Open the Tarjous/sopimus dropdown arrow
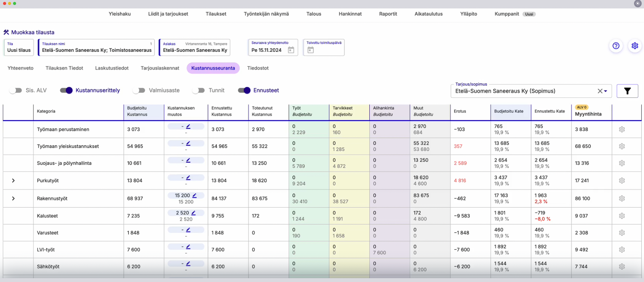Screen dimensions: 644x282 click(x=606, y=91)
